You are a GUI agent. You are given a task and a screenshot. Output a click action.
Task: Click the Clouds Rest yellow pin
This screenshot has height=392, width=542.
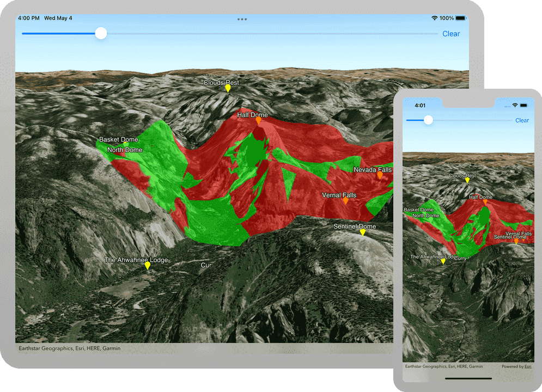coord(227,88)
